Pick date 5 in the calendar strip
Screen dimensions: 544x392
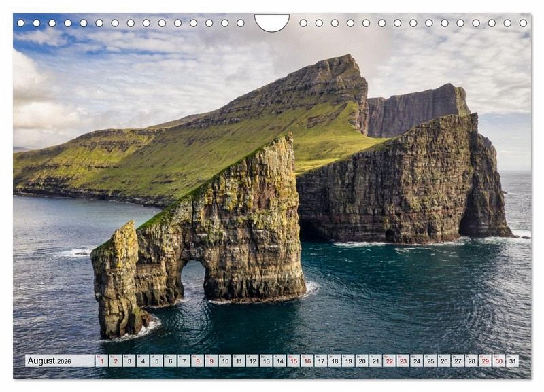point(156,361)
